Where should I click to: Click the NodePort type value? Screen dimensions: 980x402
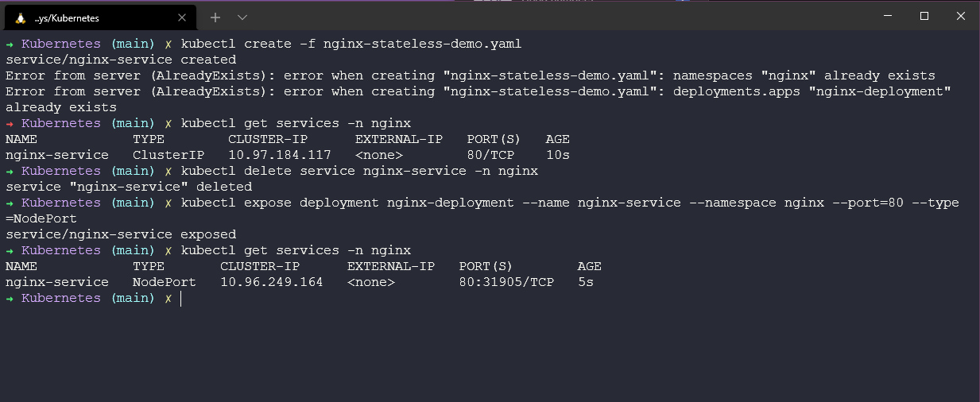(x=164, y=282)
